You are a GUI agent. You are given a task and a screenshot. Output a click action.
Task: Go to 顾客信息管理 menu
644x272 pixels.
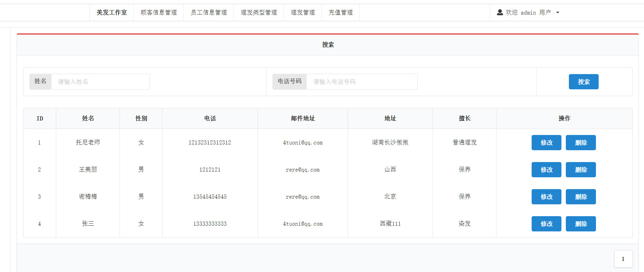pos(159,13)
